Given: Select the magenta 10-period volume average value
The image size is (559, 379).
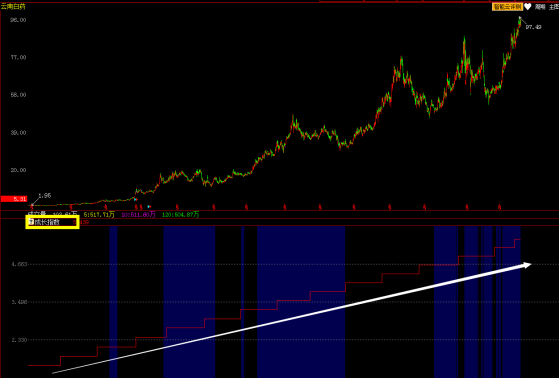Looking at the screenshot, I should pos(138,215).
